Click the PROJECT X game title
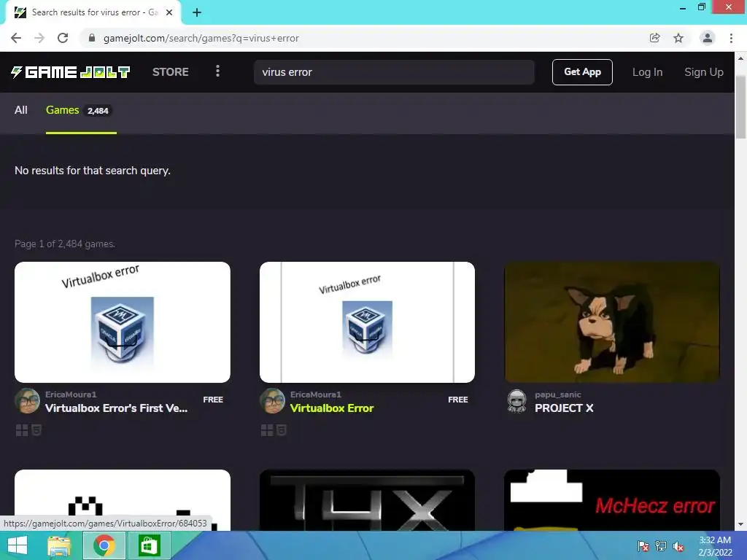The height and width of the screenshot is (560, 747). click(x=564, y=408)
